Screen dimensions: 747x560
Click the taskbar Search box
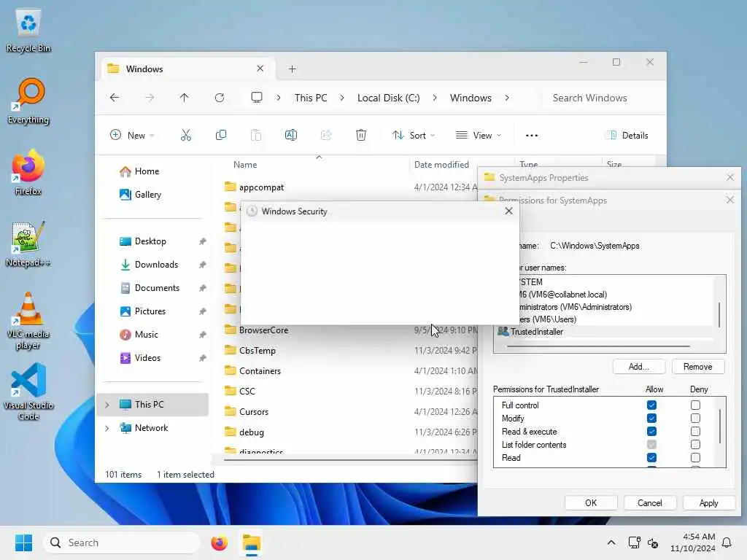(122, 542)
